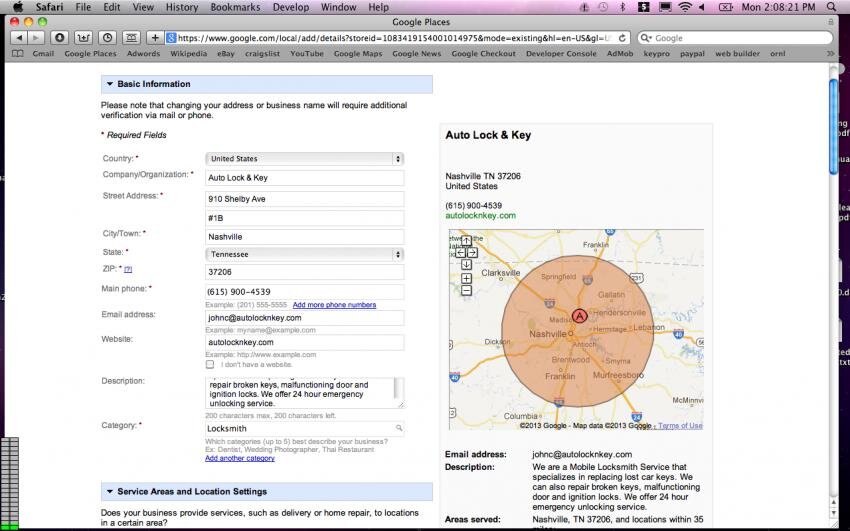Open the Gmail bookmark
This screenshot has height=531, width=850.
click(43, 54)
